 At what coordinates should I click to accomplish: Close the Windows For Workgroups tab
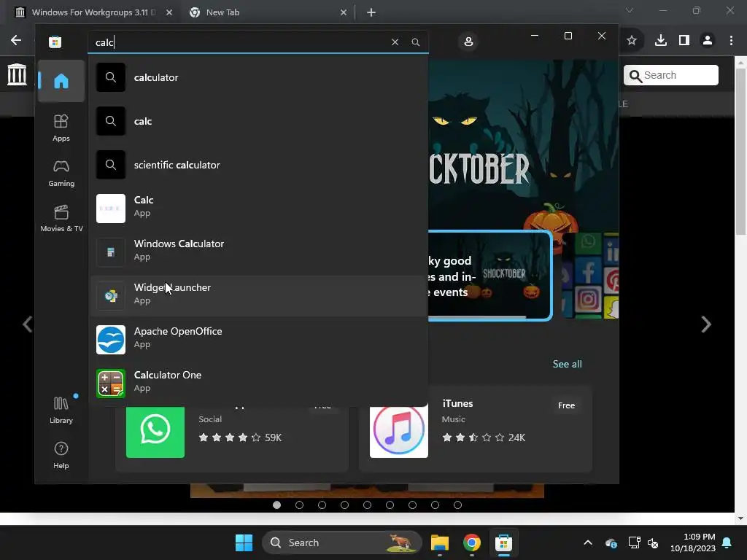coord(169,12)
